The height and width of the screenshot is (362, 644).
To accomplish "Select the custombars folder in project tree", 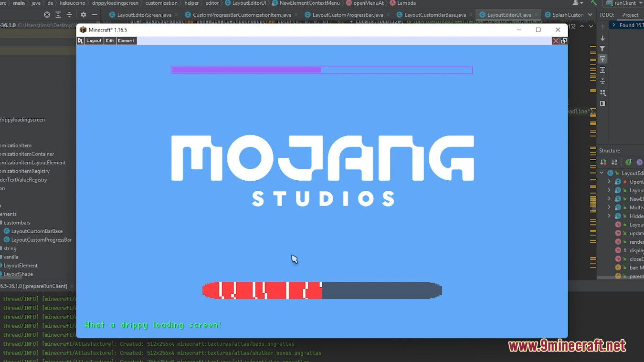I will [17, 223].
